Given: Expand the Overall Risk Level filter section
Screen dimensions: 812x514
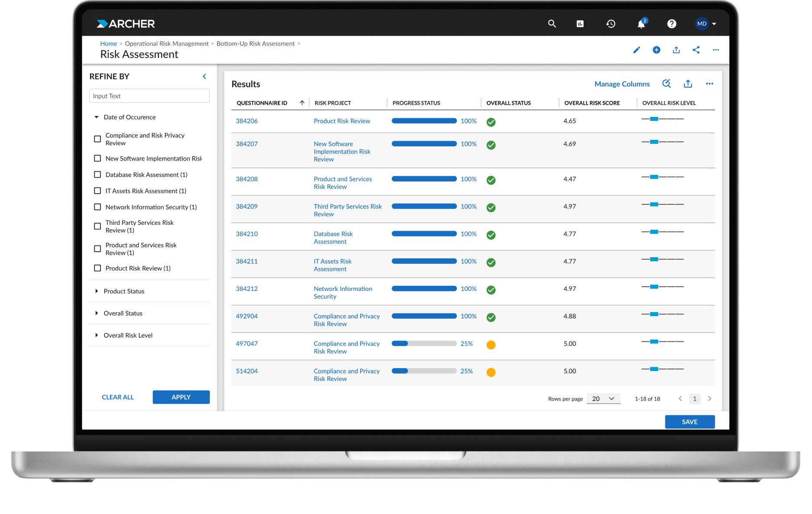Looking at the screenshot, I should (128, 335).
